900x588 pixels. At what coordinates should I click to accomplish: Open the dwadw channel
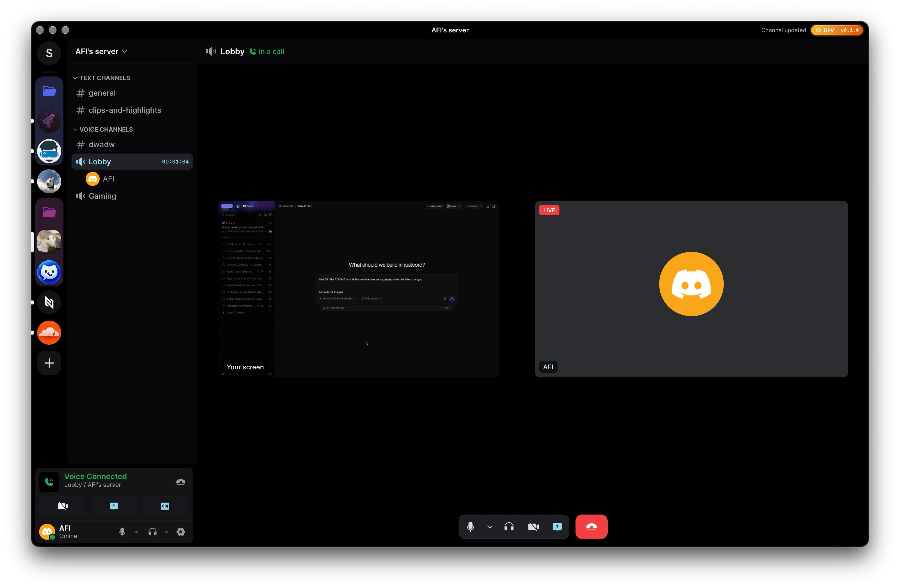click(132, 144)
